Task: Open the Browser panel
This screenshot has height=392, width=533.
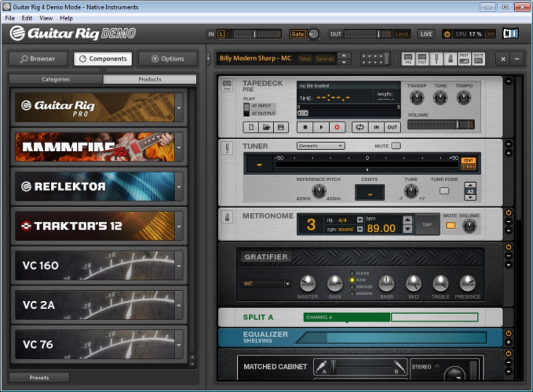Action: (x=38, y=59)
